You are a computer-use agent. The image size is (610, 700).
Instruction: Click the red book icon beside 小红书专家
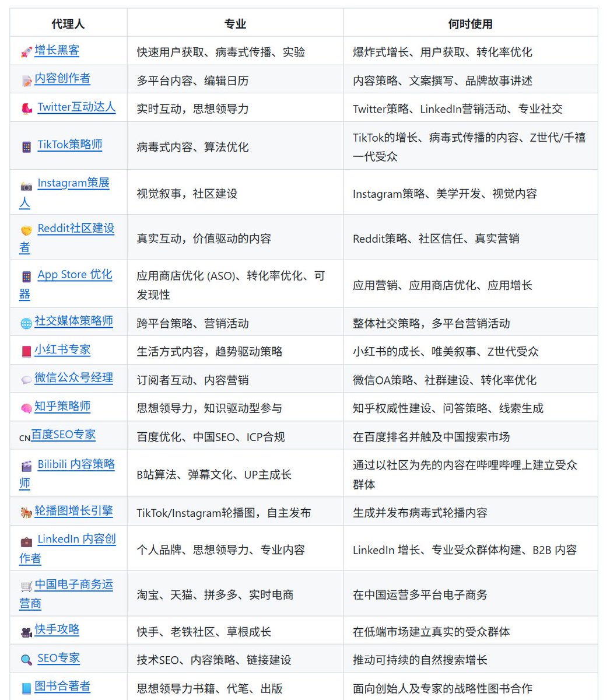[26, 352]
